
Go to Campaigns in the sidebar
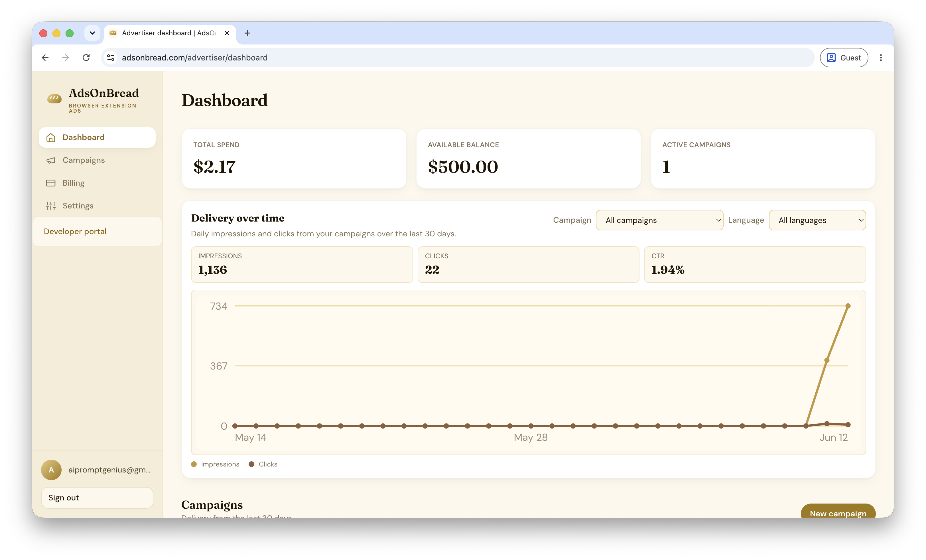click(x=97, y=161)
